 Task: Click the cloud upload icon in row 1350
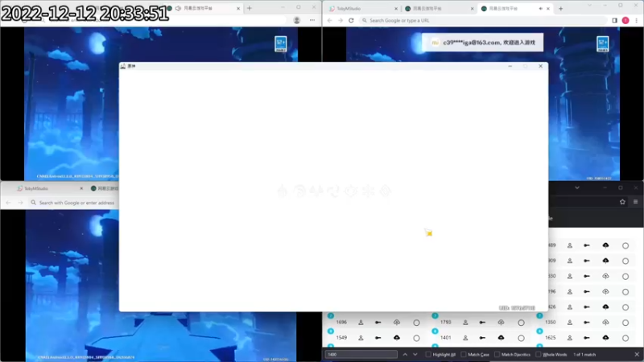606,323
